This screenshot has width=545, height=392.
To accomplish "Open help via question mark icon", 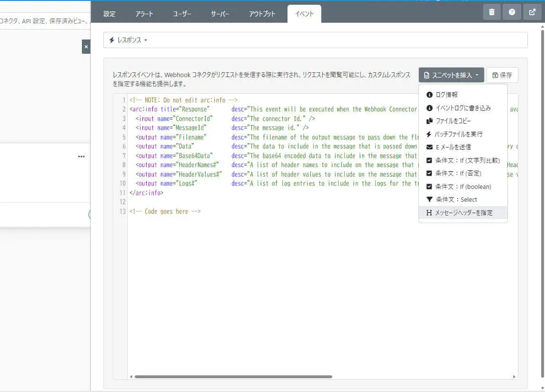I will tap(512, 12).
